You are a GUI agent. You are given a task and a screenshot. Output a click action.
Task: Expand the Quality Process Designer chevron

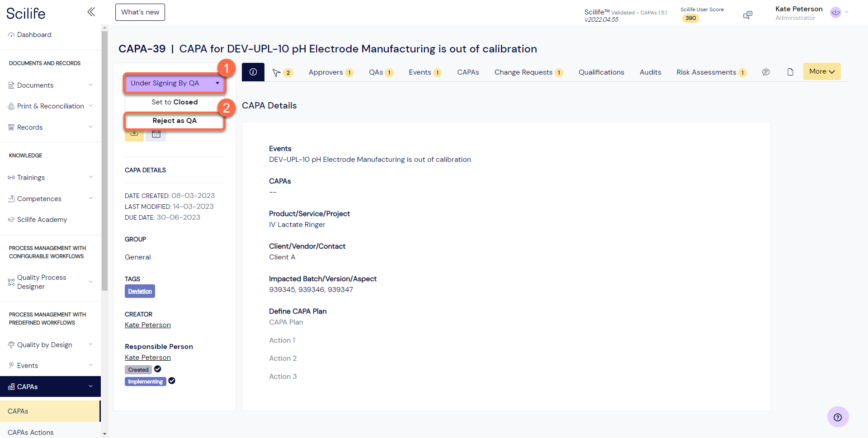click(x=90, y=282)
